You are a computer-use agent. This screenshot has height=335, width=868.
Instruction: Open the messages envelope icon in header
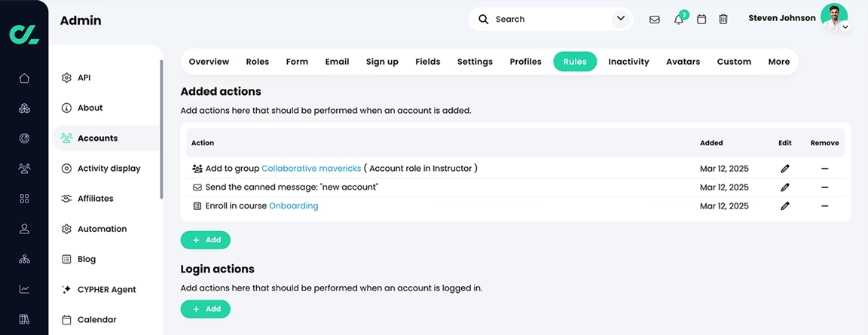click(x=654, y=20)
